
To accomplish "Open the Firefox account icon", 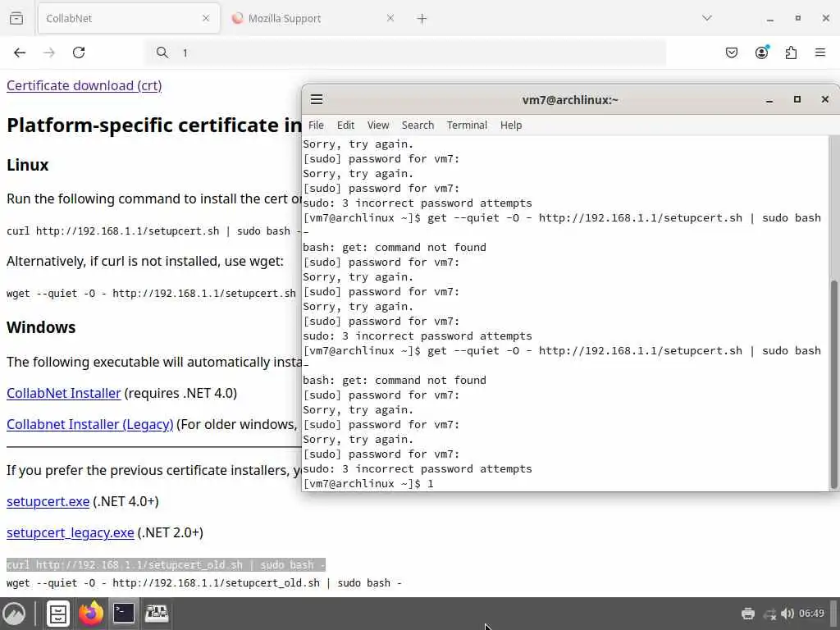I will coord(761,52).
